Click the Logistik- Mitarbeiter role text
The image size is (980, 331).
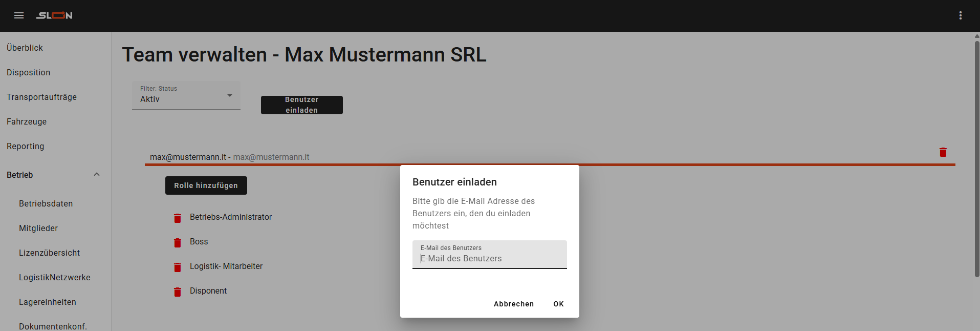coord(226,266)
